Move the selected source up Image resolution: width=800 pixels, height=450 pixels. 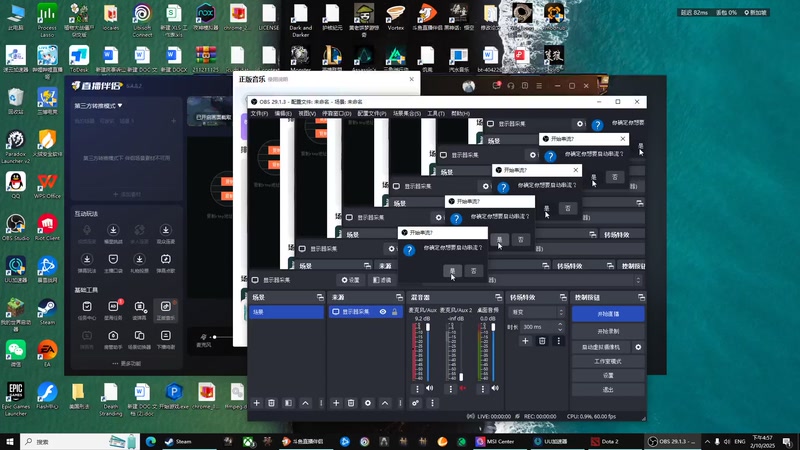coord(385,403)
